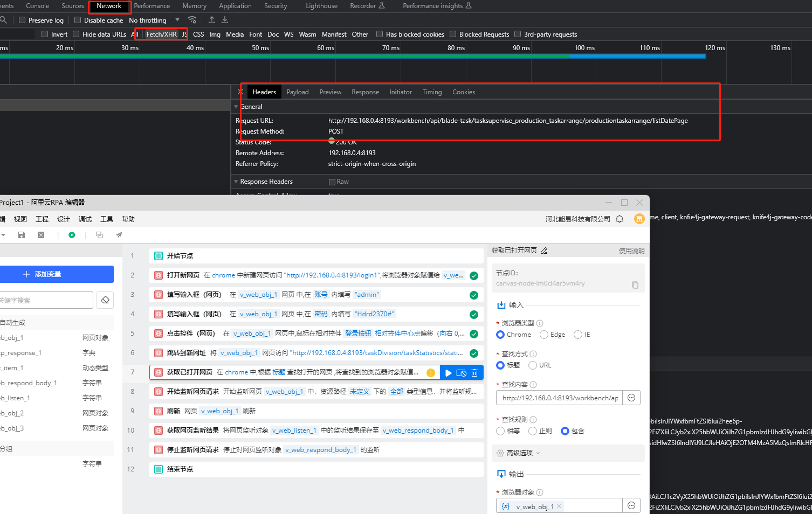Click the 添加变量 button

[x=56, y=274]
